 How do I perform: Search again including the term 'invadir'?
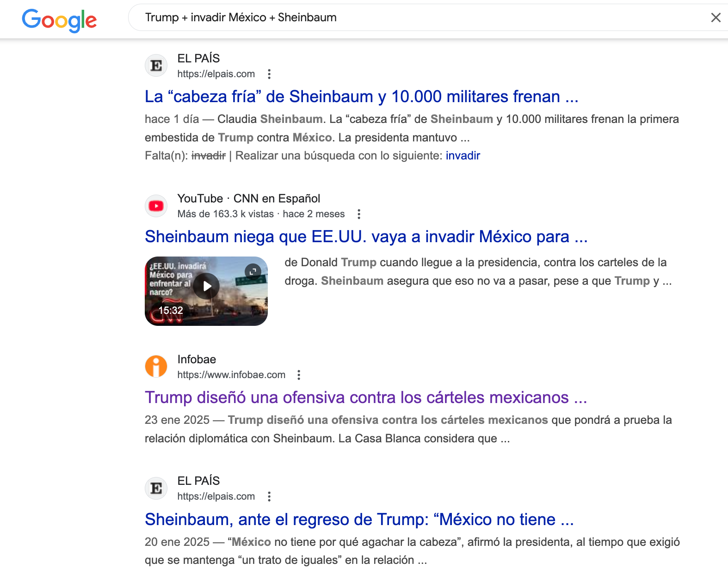(463, 156)
